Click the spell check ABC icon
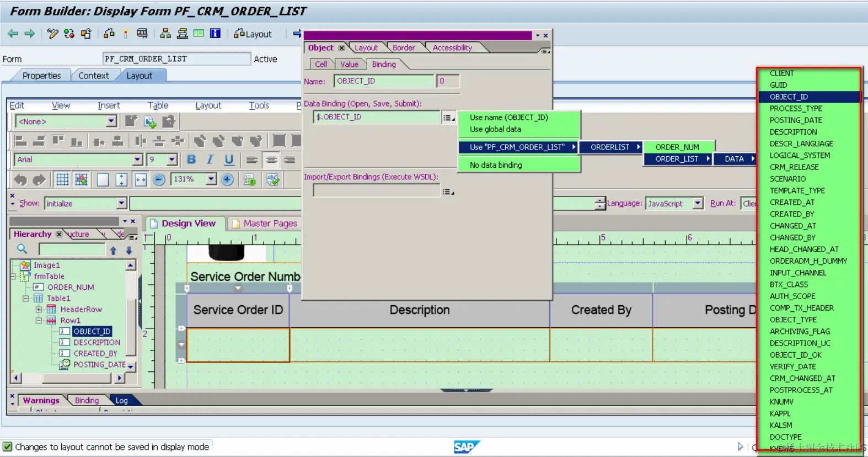The image size is (868, 457). 272,179
